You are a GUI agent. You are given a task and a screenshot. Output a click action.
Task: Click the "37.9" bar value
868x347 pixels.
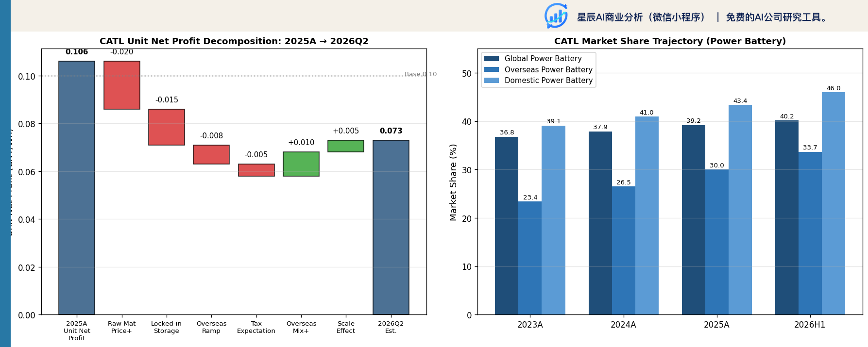(x=600, y=127)
